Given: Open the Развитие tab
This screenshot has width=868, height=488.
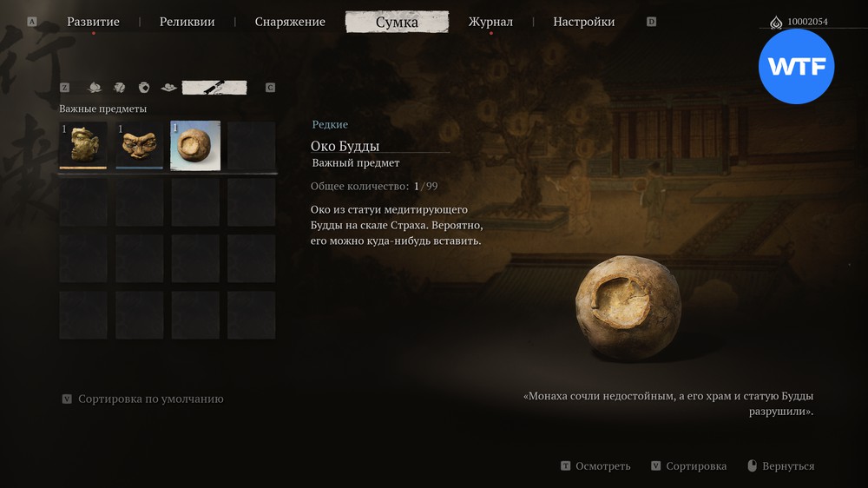Looking at the screenshot, I should coord(93,22).
